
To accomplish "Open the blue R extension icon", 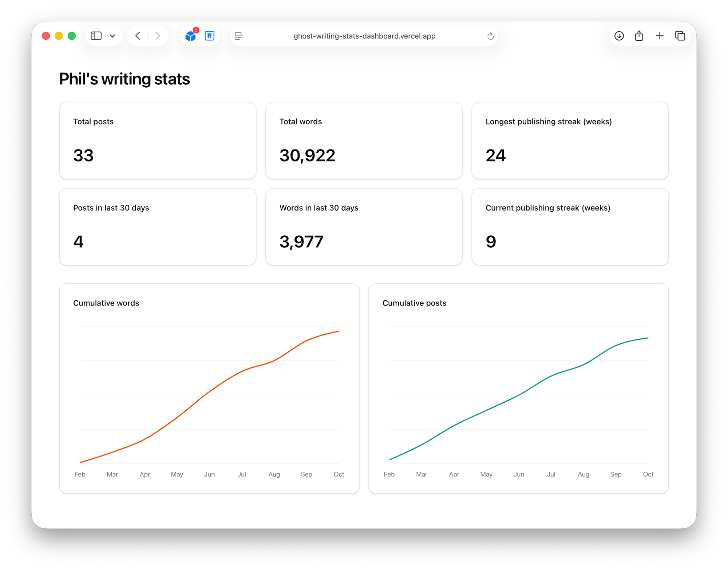I will (210, 36).
